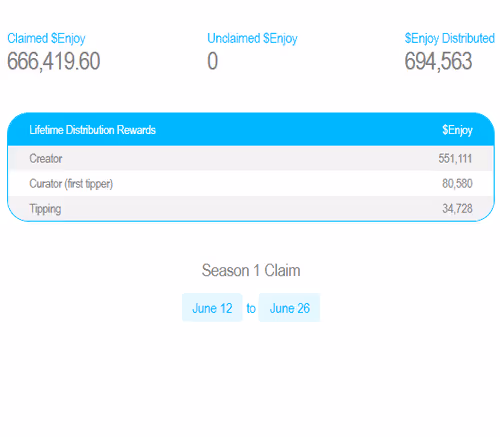Viewport: 500px width, 437px height.
Task: Select the Creator row label
Action: tap(46, 158)
